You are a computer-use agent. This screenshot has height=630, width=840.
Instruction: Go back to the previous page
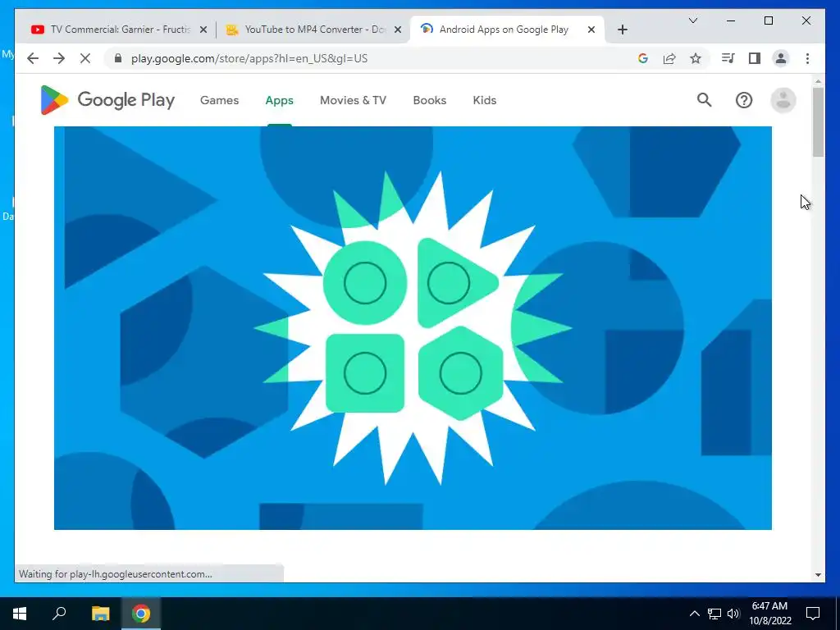click(33, 58)
